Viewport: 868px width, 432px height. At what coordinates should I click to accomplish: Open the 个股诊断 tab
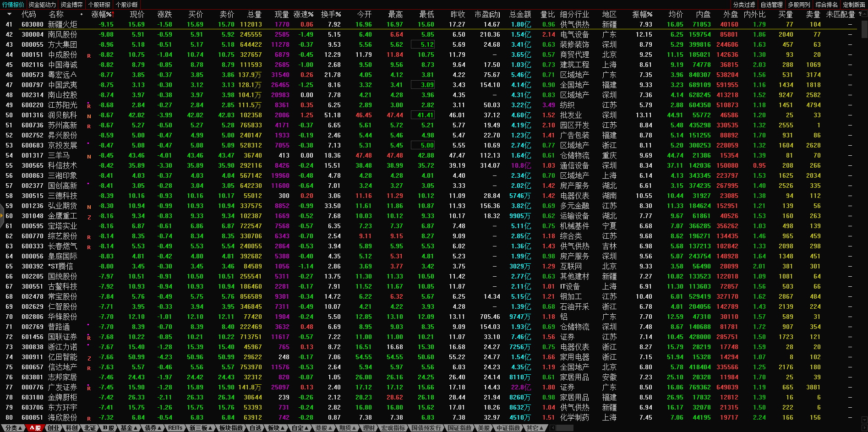(126, 5)
